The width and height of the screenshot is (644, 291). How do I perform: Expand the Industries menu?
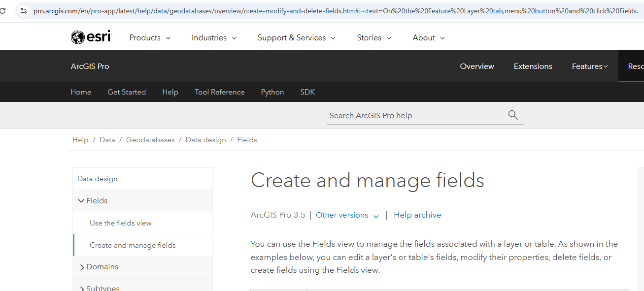coord(214,38)
